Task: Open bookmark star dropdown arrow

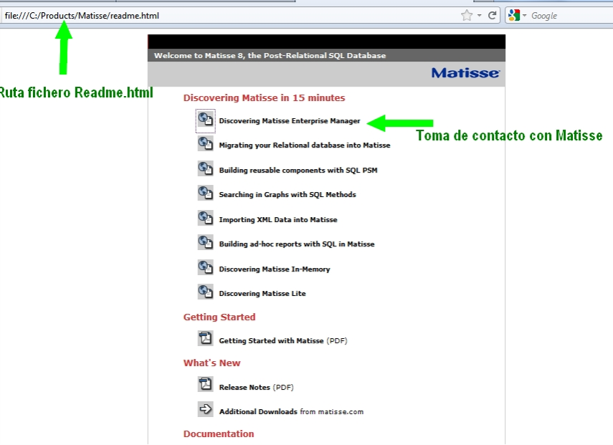Action: 479,16
